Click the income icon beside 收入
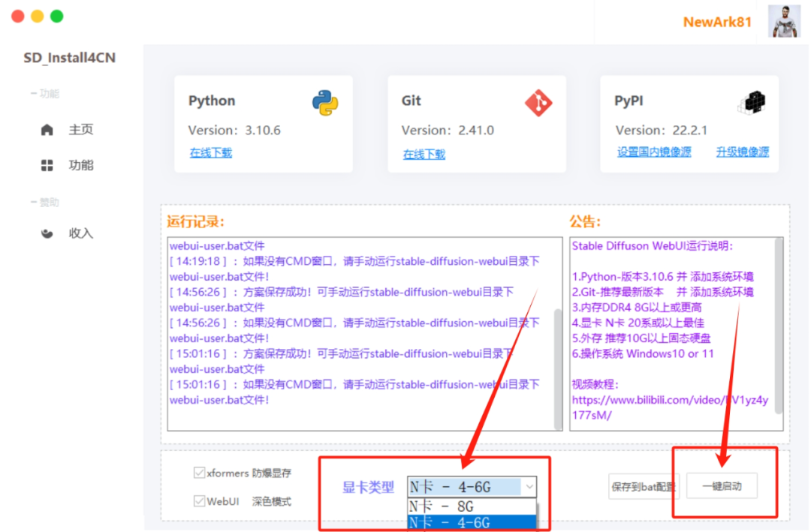The height and width of the screenshot is (532, 811). coord(47,233)
